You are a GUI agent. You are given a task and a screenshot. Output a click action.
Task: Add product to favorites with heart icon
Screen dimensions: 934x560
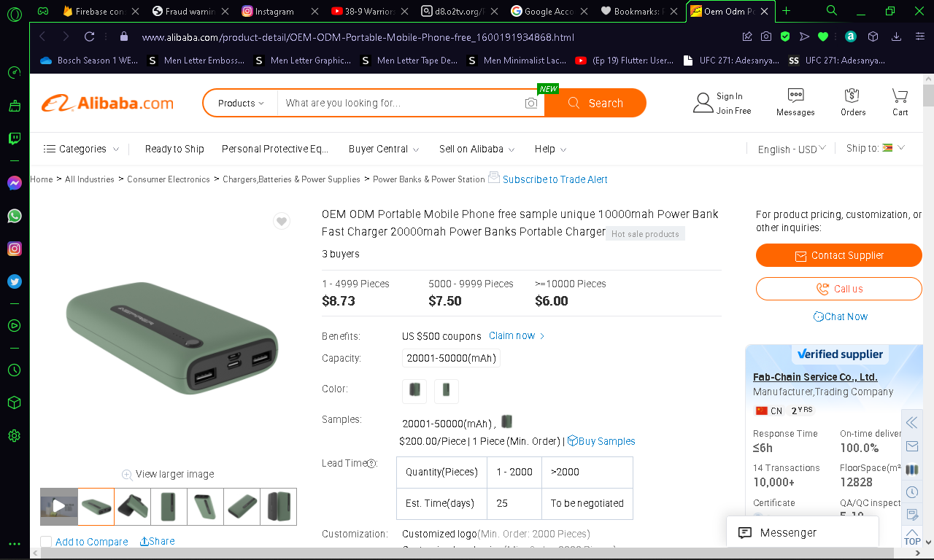click(x=282, y=221)
